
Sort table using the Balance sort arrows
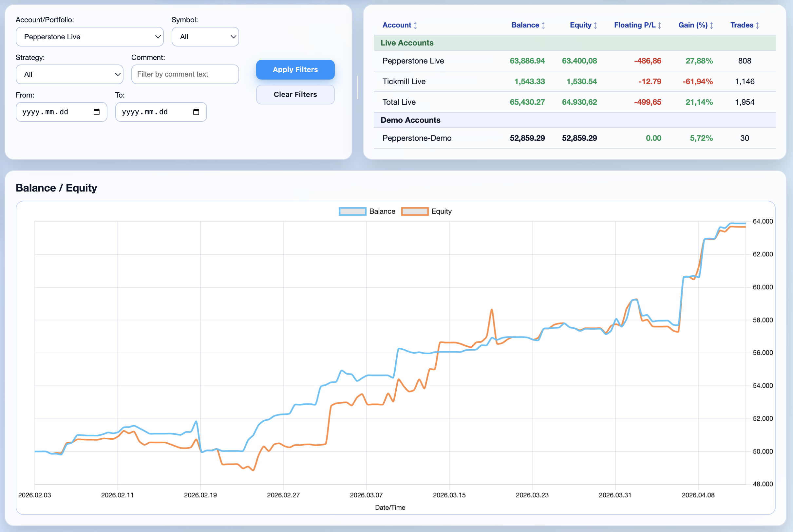[x=543, y=25]
